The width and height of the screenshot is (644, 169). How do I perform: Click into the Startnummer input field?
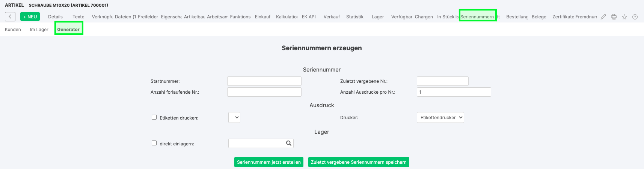coord(264,81)
